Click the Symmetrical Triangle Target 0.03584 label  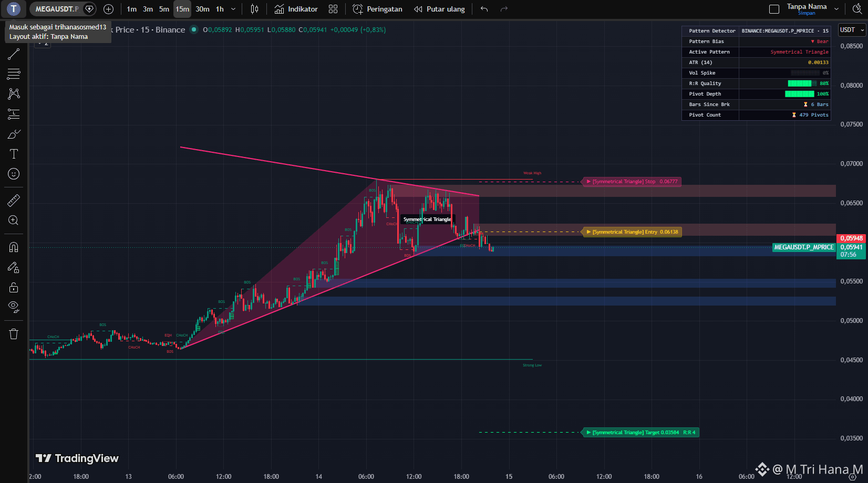[641, 433]
